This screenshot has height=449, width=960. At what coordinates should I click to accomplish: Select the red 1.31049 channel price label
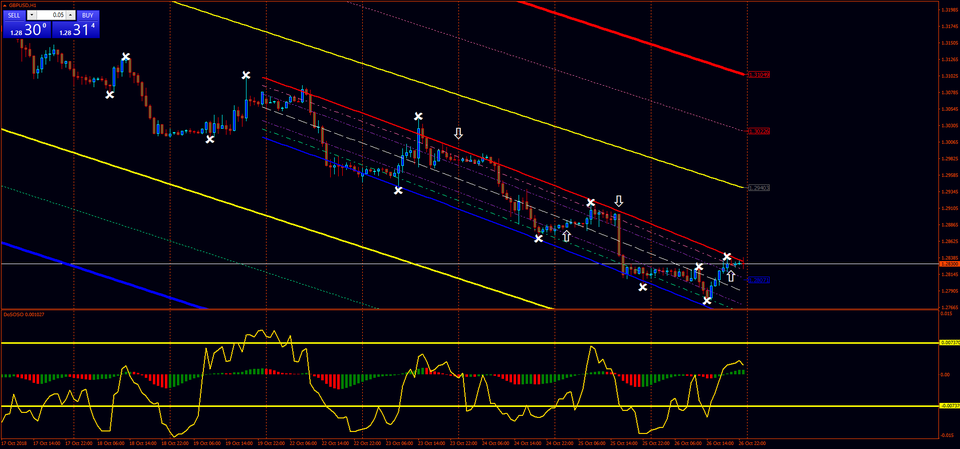pyautogui.click(x=761, y=75)
